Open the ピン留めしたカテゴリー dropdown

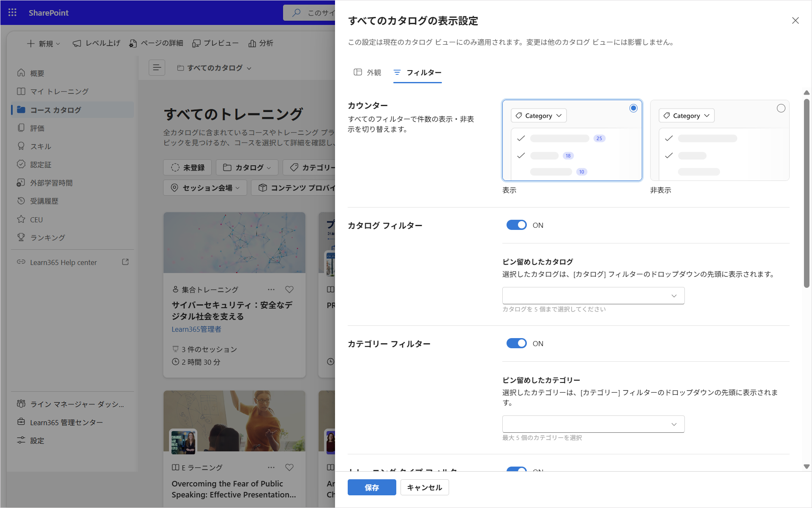click(x=593, y=424)
